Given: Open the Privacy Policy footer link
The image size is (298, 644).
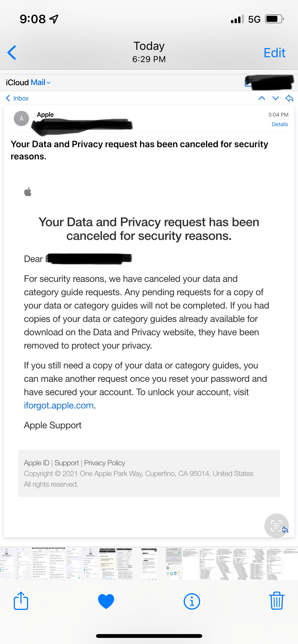Looking at the screenshot, I should [104, 463].
